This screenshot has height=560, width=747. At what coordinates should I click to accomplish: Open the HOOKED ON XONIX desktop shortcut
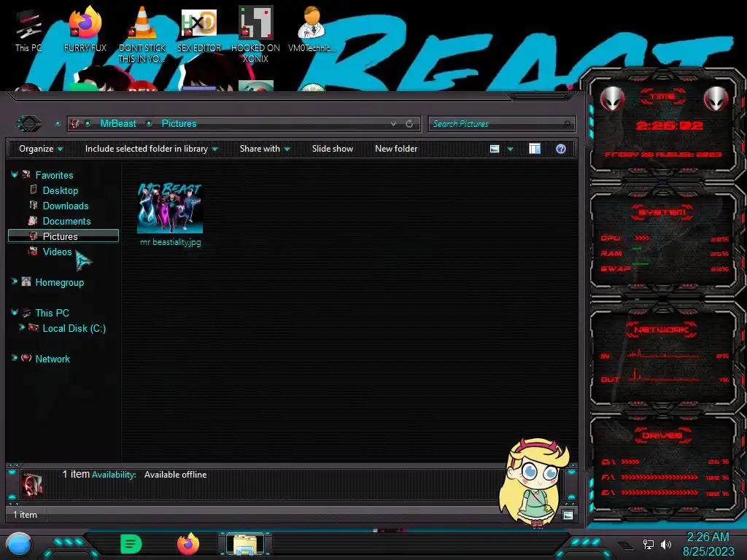256,34
